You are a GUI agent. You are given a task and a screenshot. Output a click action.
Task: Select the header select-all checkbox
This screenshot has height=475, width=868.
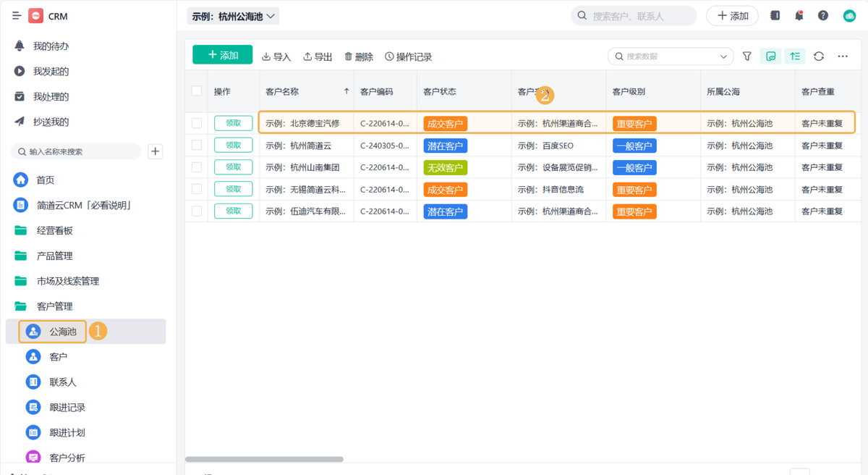(197, 91)
